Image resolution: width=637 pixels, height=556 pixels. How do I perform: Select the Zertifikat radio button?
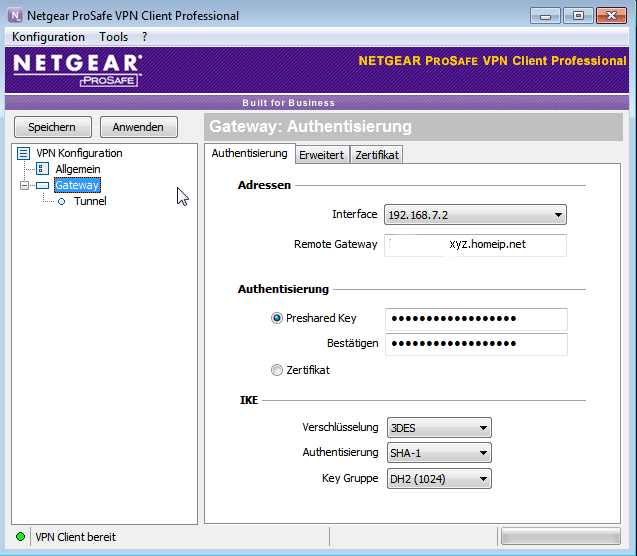tap(277, 370)
